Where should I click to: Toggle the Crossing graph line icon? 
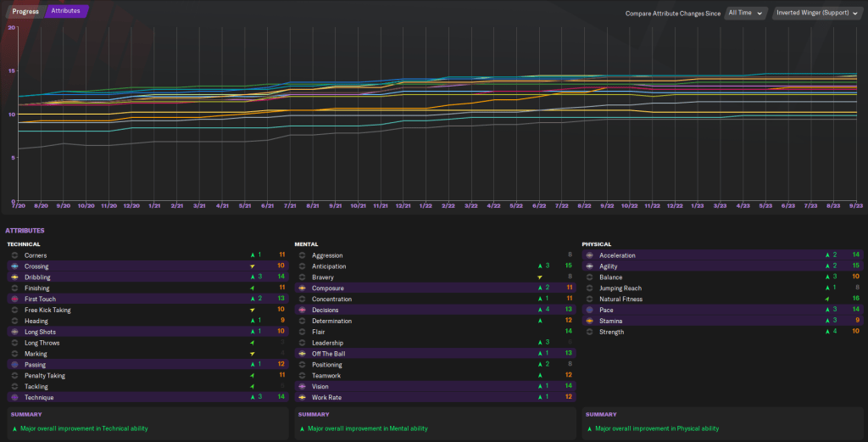click(14, 266)
